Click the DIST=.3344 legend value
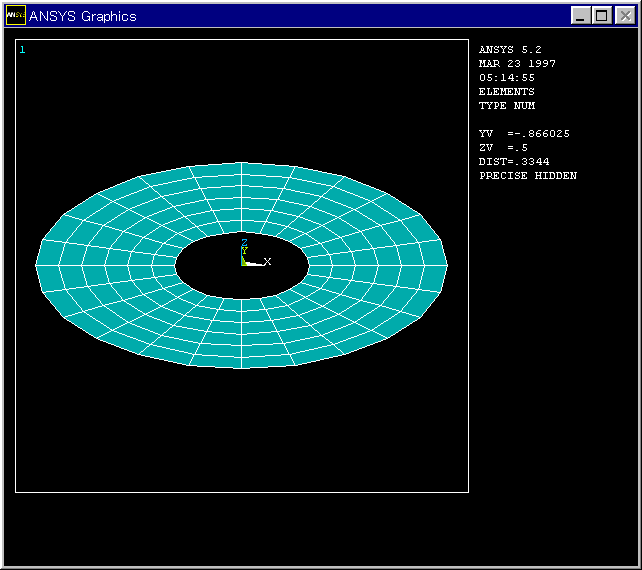Image resolution: width=642 pixels, height=570 pixels. pos(514,162)
